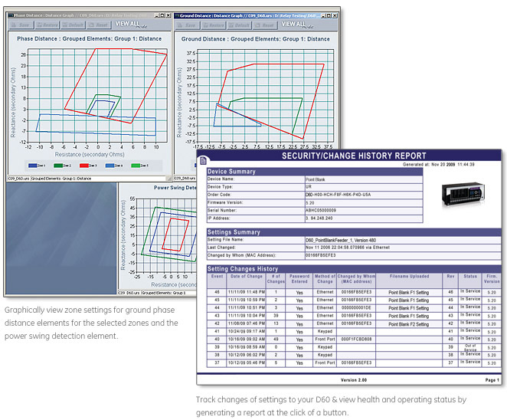Click the Phase Distance window title bar
Screen dimensions: 507x420
click(90, 15)
